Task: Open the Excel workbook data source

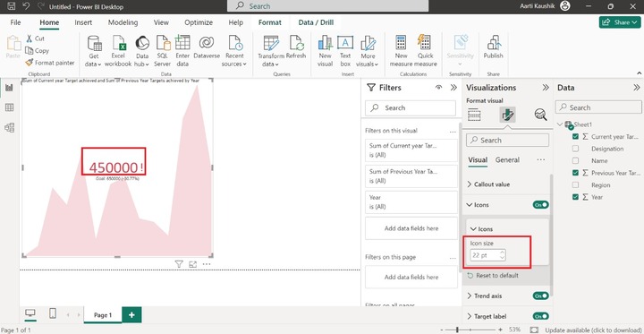Action: (118, 51)
